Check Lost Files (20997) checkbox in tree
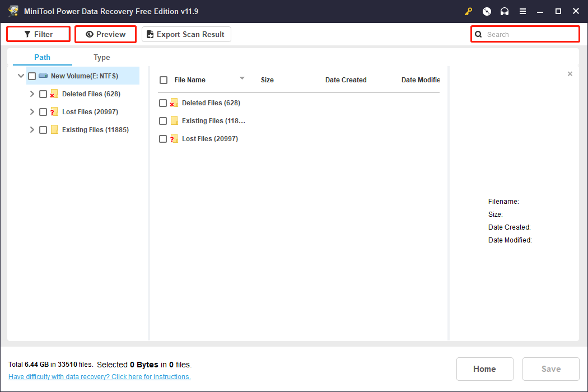The width and height of the screenshot is (588, 392). [43, 112]
